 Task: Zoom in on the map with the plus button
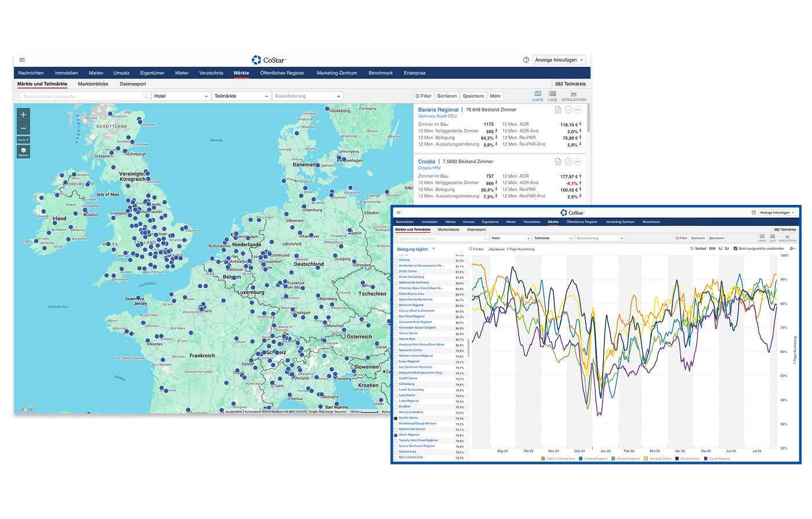pyautogui.click(x=23, y=115)
